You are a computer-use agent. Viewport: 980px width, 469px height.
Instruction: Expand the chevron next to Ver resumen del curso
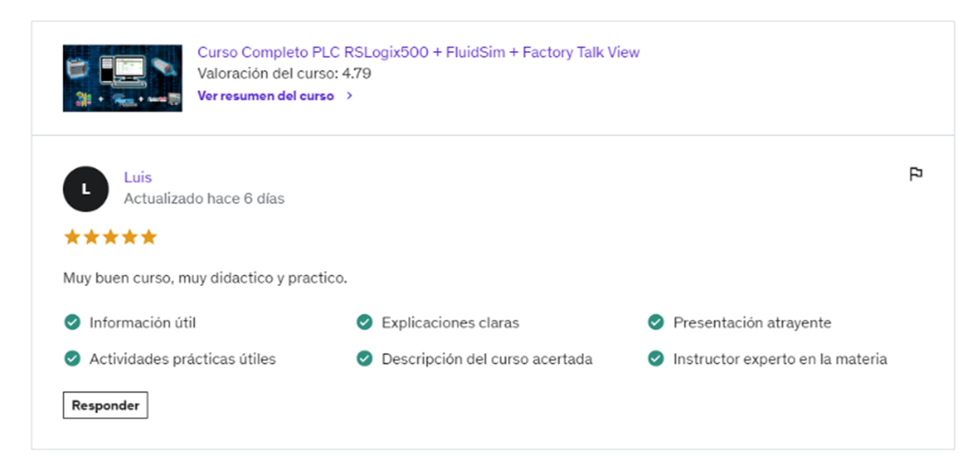[x=350, y=95]
